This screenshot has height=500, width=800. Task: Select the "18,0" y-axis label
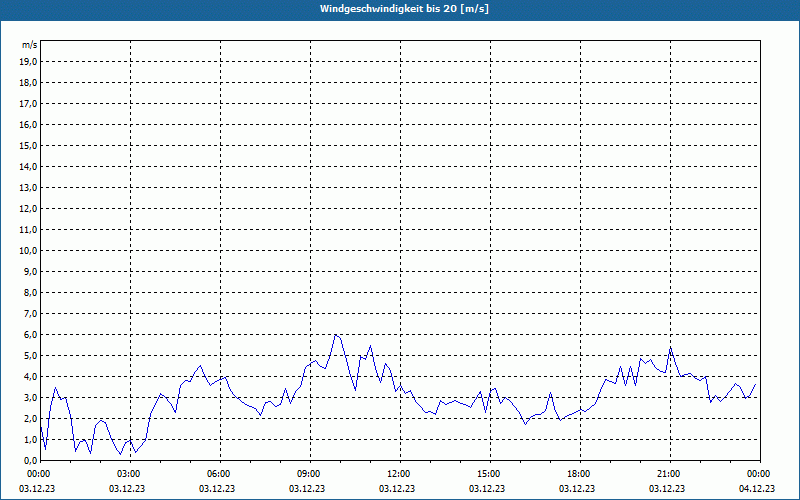(28, 83)
